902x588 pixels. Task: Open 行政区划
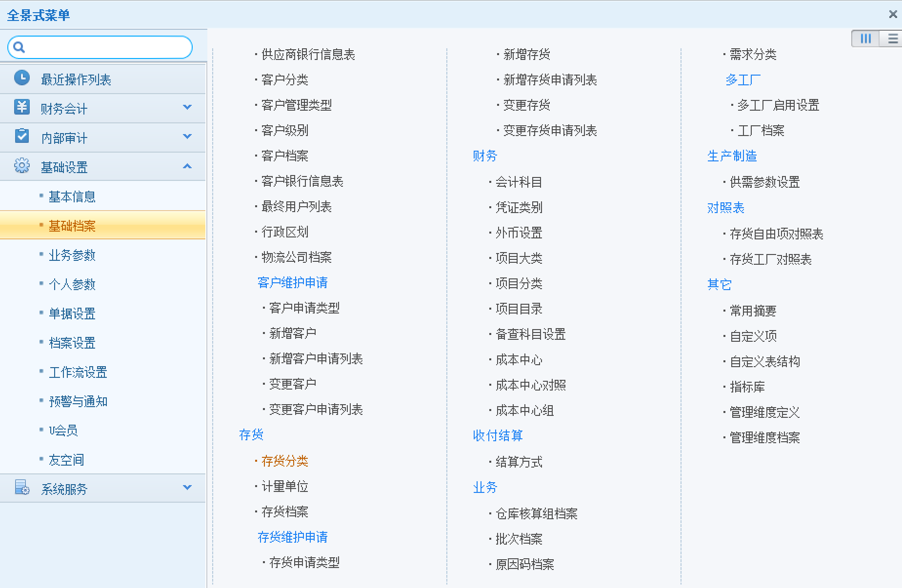[285, 232]
